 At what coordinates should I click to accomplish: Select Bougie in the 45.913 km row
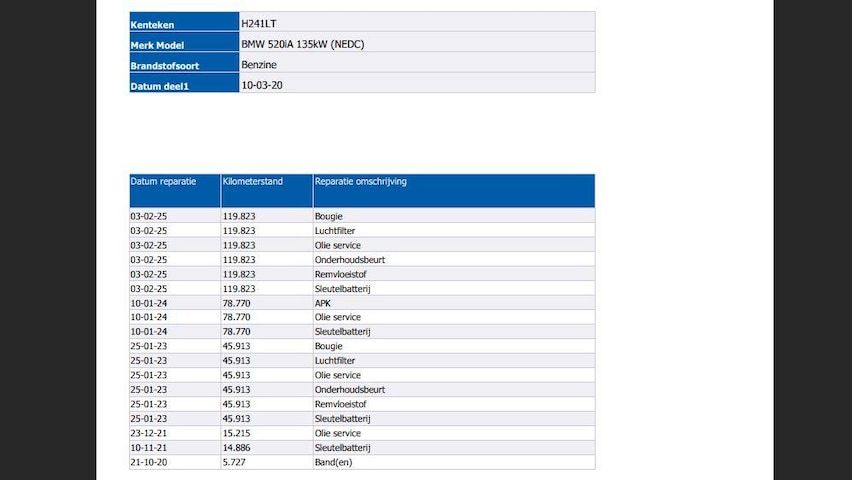coord(329,346)
